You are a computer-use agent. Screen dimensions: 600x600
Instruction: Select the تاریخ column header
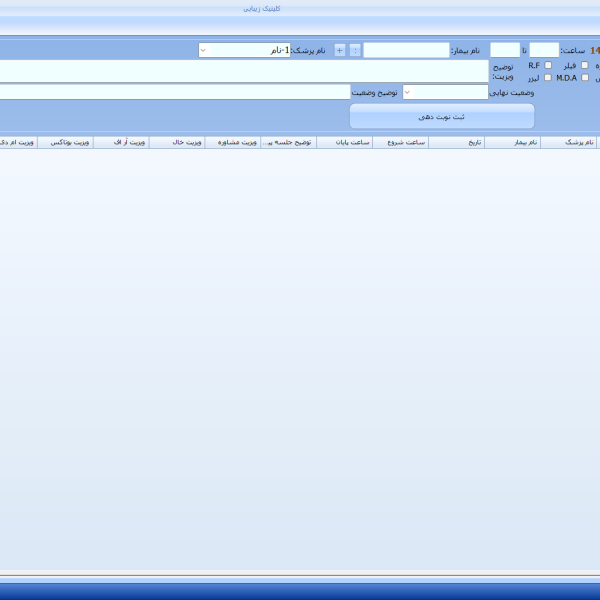(457, 143)
